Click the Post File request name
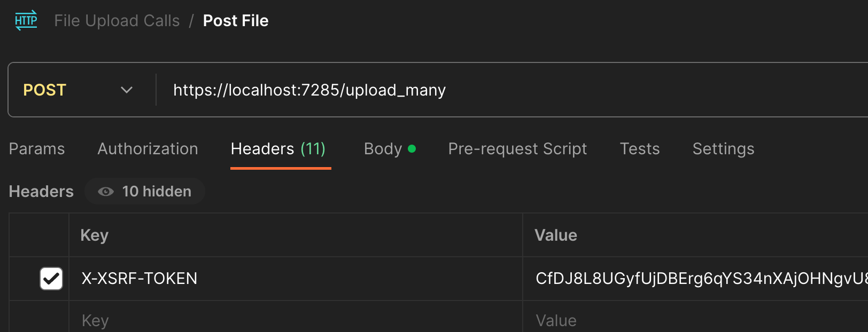The width and height of the screenshot is (868, 332). tap(236, 21)
